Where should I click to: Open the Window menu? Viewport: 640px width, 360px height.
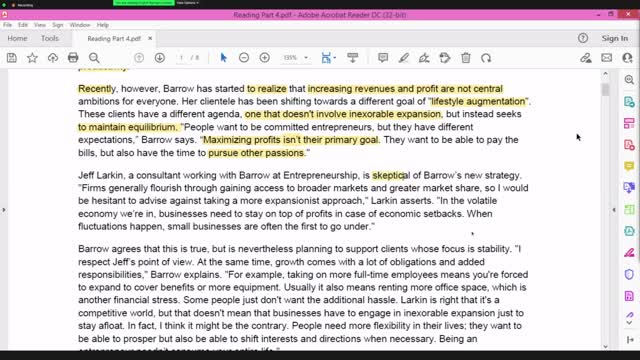[x=80, y=25]
